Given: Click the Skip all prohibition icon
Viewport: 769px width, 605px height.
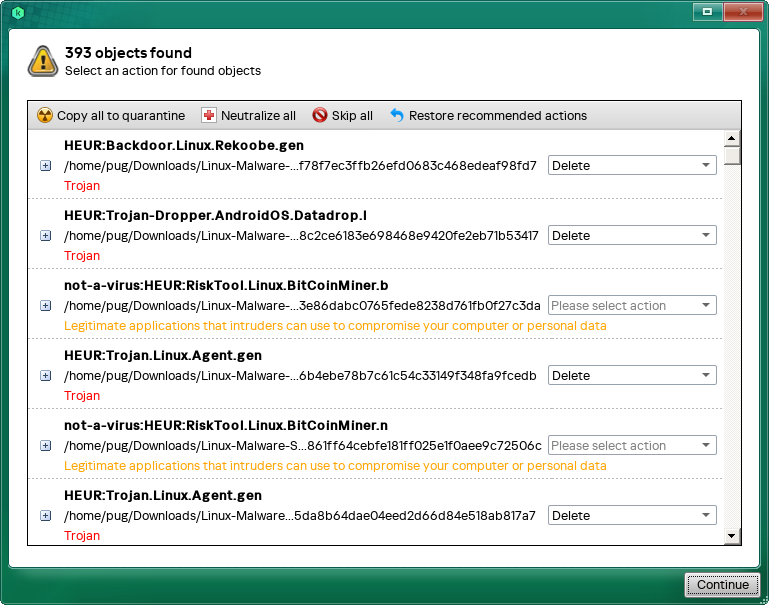Looking at the screenshot, I should [x=320, y=115].
